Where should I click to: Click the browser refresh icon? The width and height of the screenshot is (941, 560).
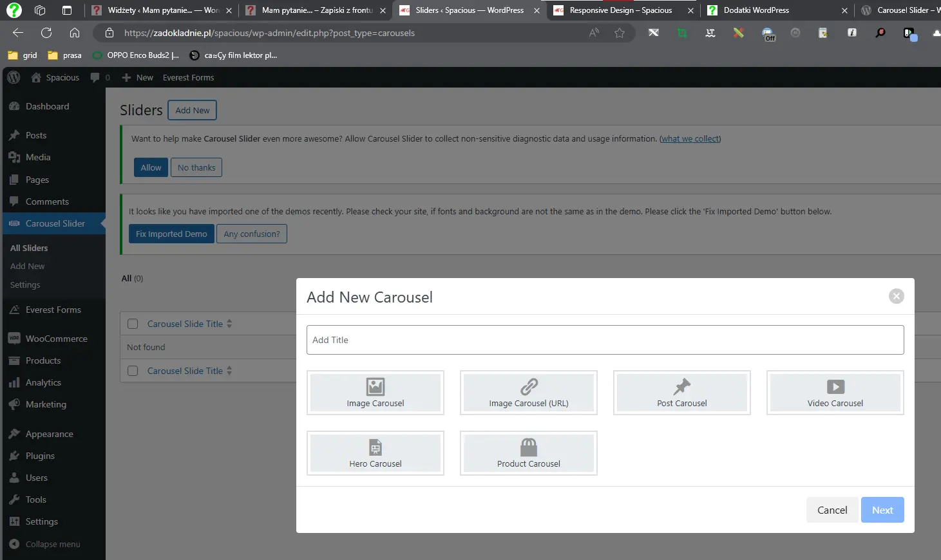(46, 33)
